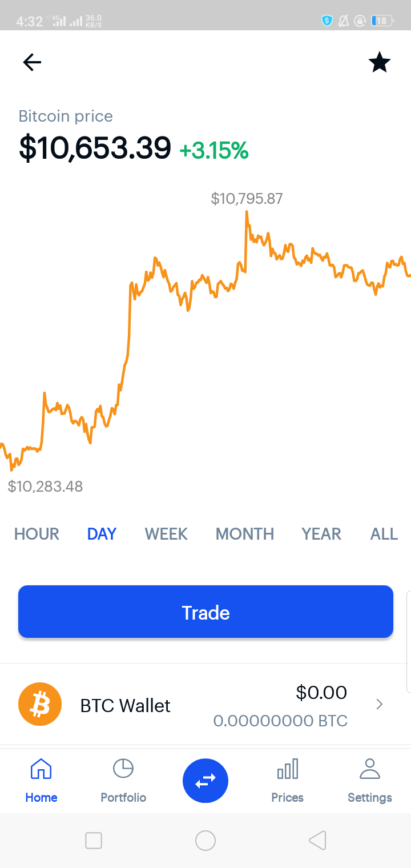Screen dimensions: 411x868
Task: Show the ALL time price chart
Action: coord(384,534)
